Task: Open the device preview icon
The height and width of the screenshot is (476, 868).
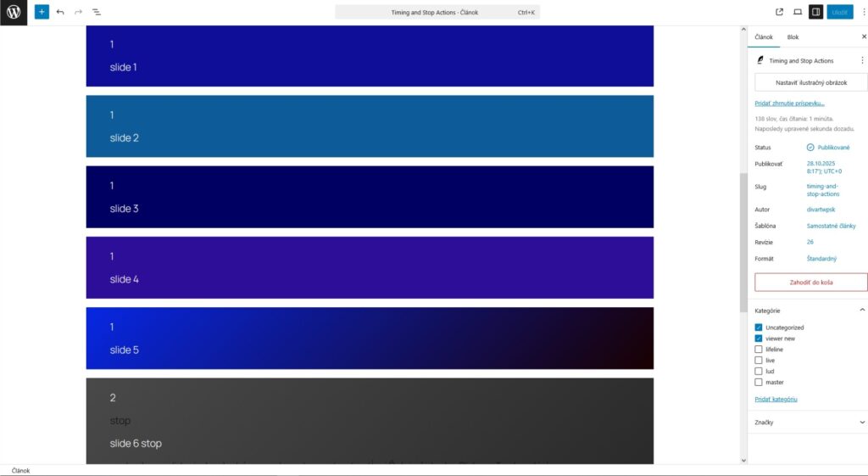Action: tap(798, 13)
